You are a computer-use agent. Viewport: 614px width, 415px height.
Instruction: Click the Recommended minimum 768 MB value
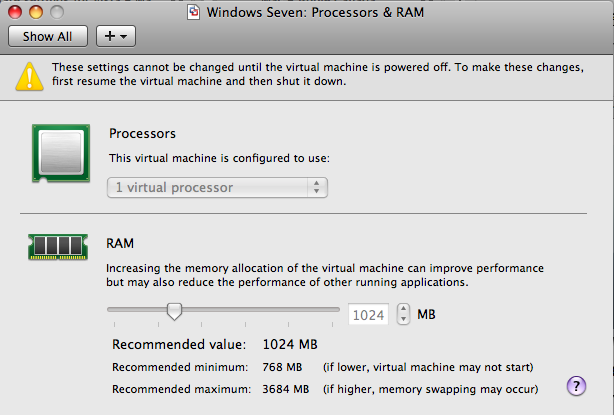tap(282, 367)
